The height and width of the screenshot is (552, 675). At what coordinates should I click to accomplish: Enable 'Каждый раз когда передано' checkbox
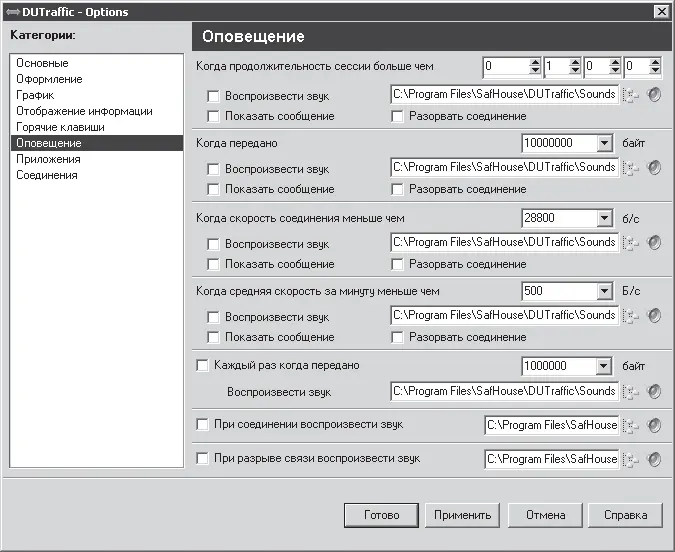tap(202, 365)
